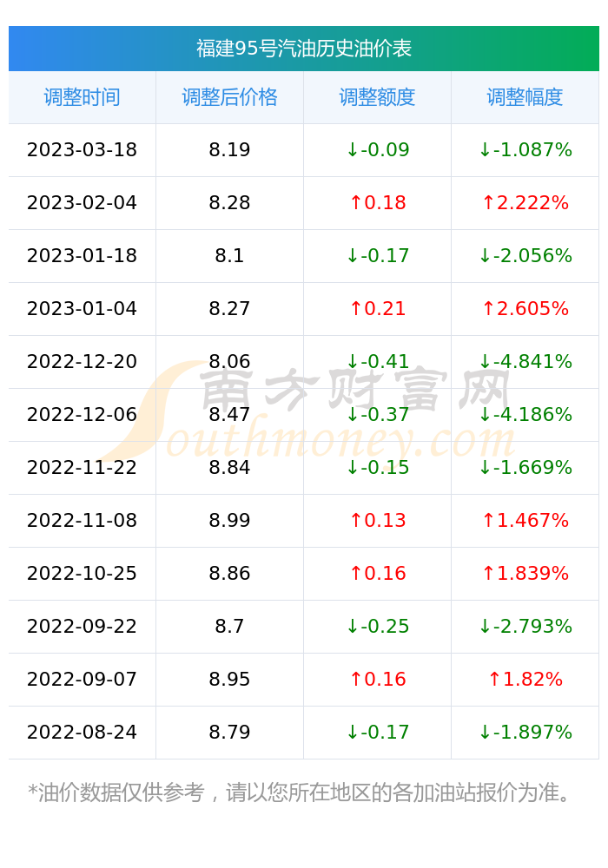
Task: Click the 油价数据仅供参考 disclaimer footnote
Action: point(299,792)
